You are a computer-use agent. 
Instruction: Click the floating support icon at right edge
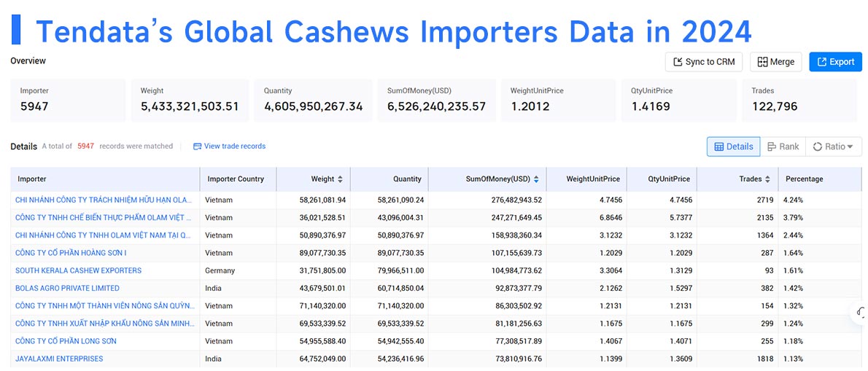860,313
